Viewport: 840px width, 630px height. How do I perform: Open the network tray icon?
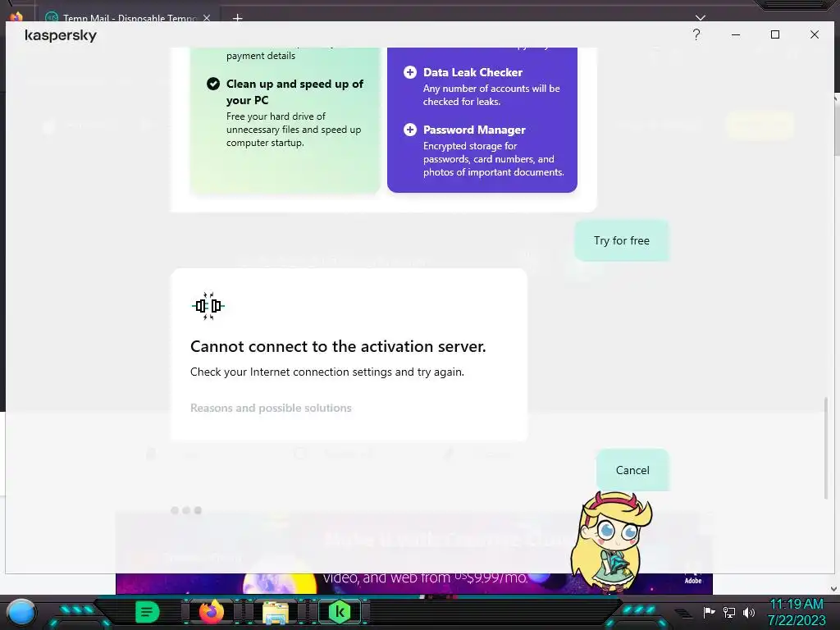point(729,612)
